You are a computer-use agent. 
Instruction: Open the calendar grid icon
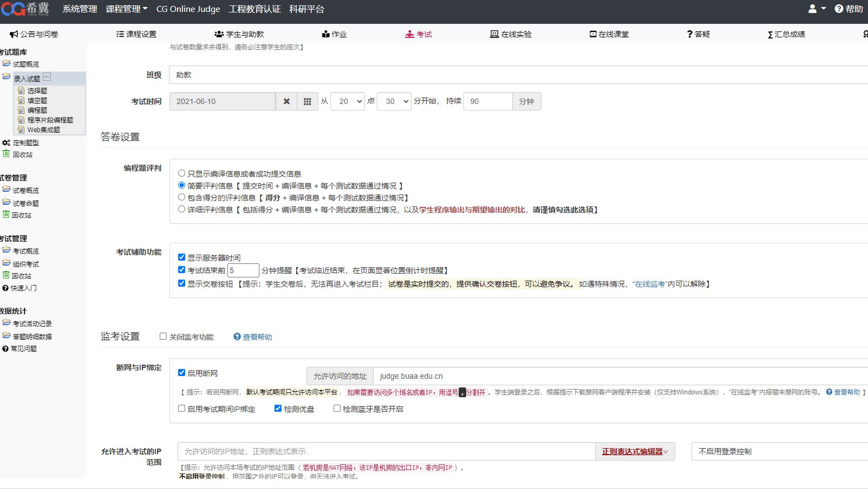pyautogui.click(x=307, y=101)
